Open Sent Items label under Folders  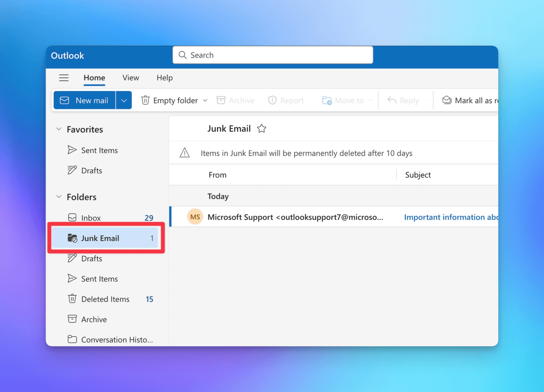point(99,279)
